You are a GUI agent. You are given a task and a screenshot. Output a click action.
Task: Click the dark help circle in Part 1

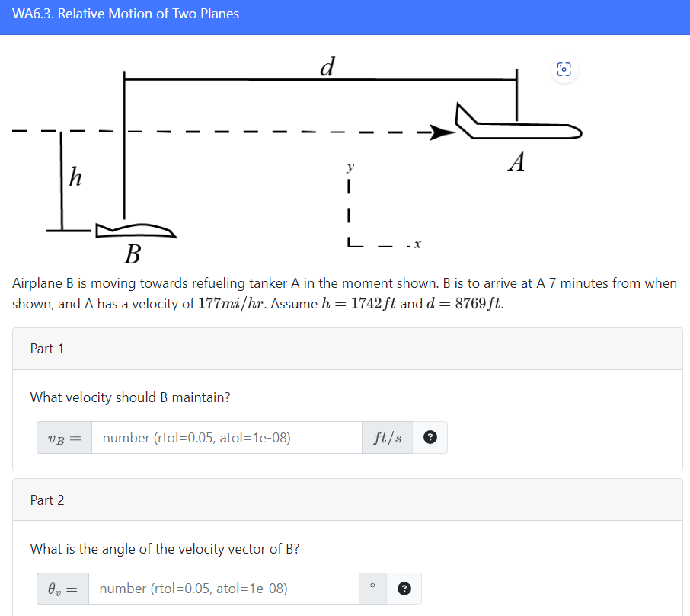point(430,437)
